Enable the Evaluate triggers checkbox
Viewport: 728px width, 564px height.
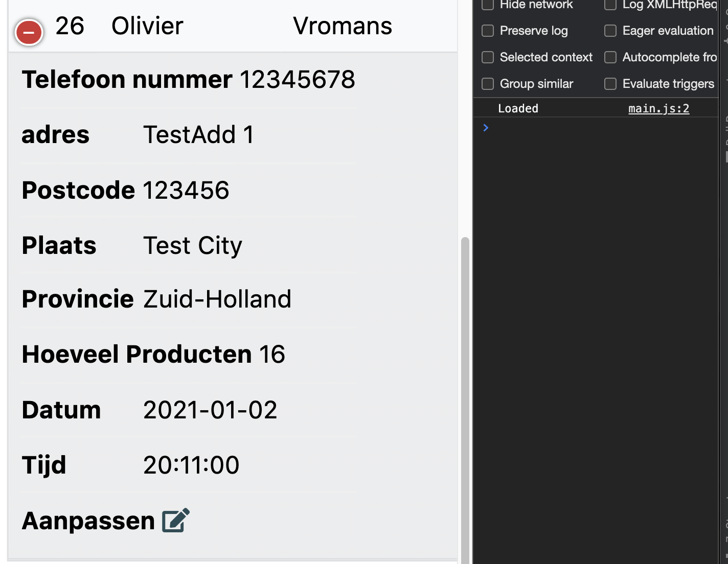click(x=610, y=84)
